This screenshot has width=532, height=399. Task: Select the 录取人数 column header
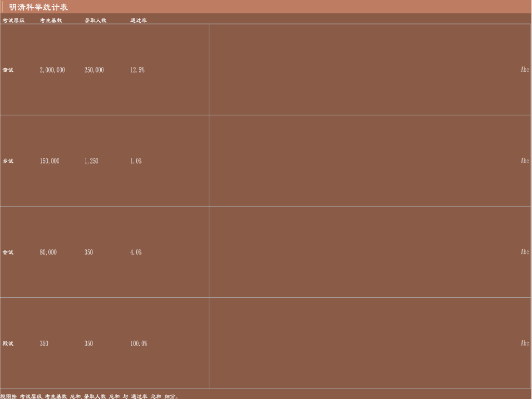[x=96, y=21]
